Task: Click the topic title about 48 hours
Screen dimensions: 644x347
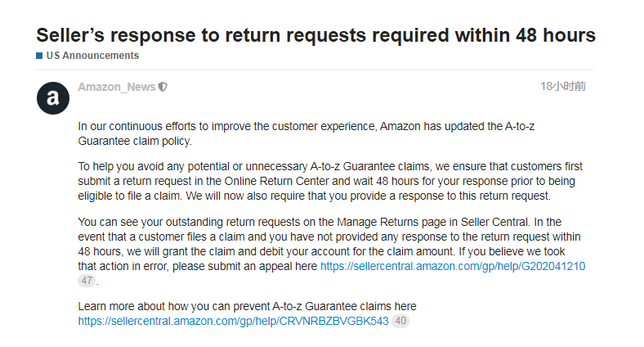Action: [x=315, y=35]
